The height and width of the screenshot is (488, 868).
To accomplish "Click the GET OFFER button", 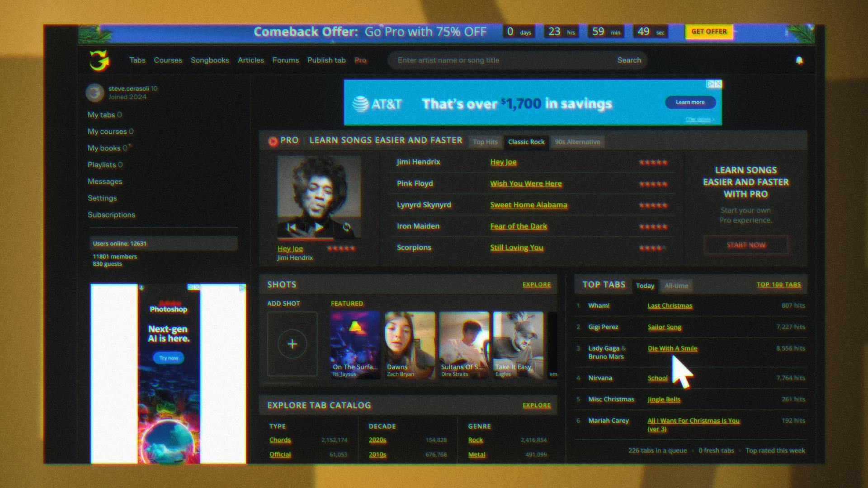I will tap(709, 32).
